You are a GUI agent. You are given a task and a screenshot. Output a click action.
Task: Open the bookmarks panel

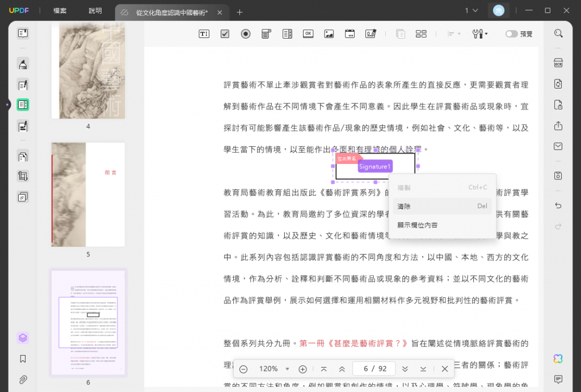pos(23,359)
